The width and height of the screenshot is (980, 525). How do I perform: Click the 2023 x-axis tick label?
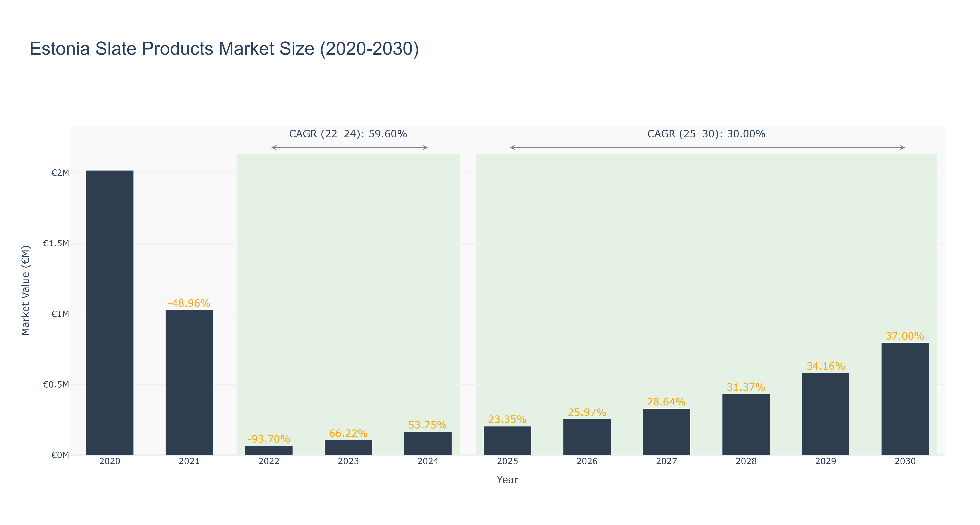point(348,461)
